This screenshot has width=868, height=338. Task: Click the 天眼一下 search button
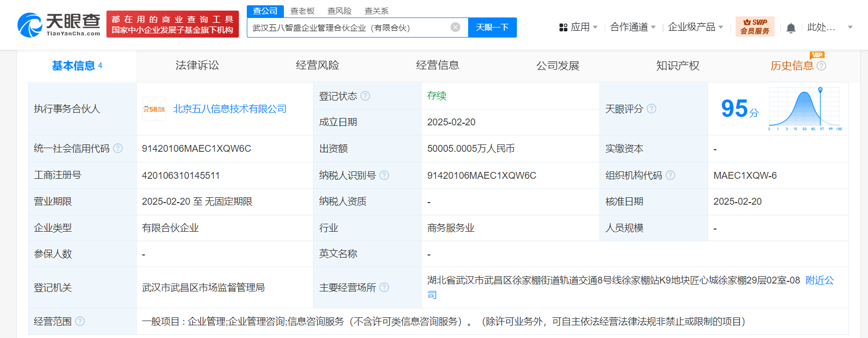[493, 28]
